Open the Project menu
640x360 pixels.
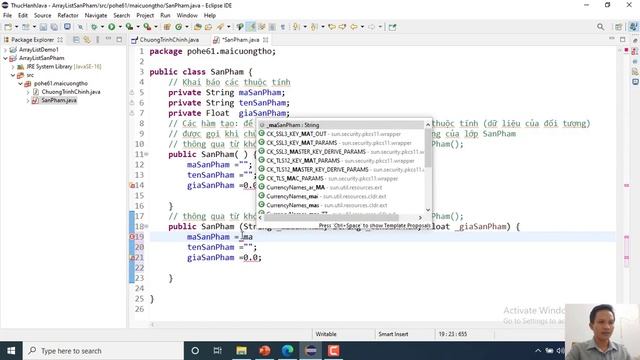[145, 16]
